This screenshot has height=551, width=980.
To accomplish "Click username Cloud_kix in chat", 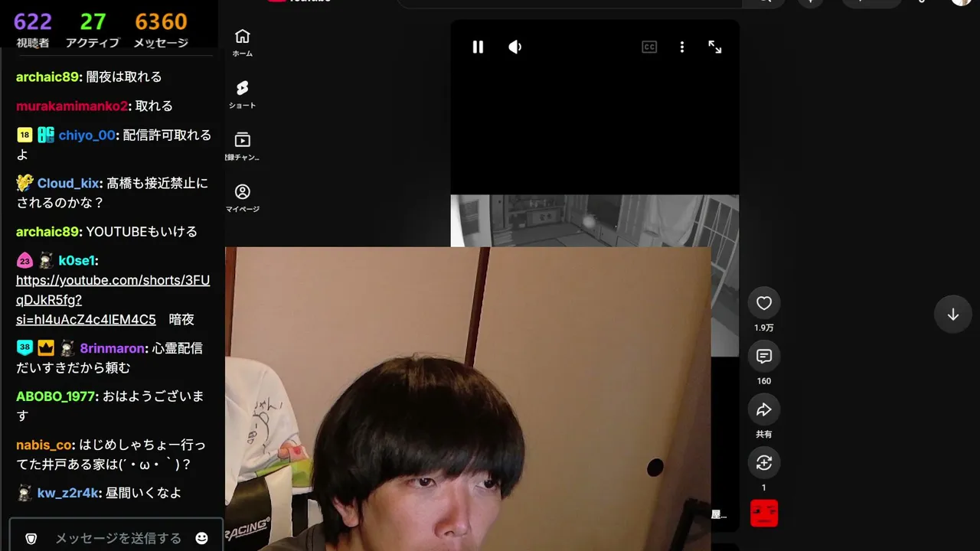I will pos(68,184).
